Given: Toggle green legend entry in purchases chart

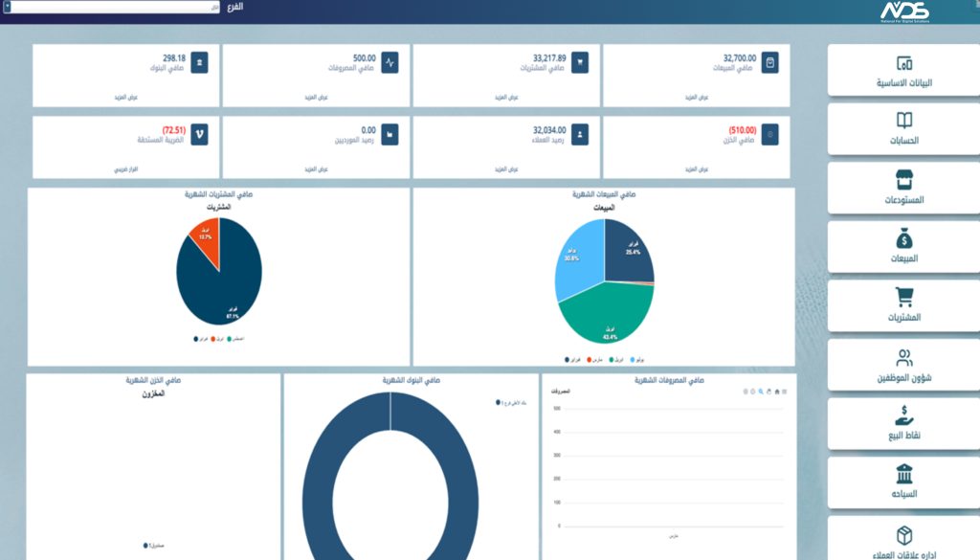Looking at the screenshot, I should [x=235, y=339].
